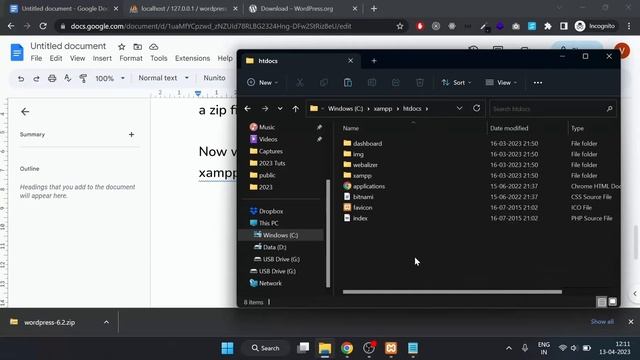Open the File menu in Docs
This screenshot has height=360, width=640.
(x=36, y=58)
